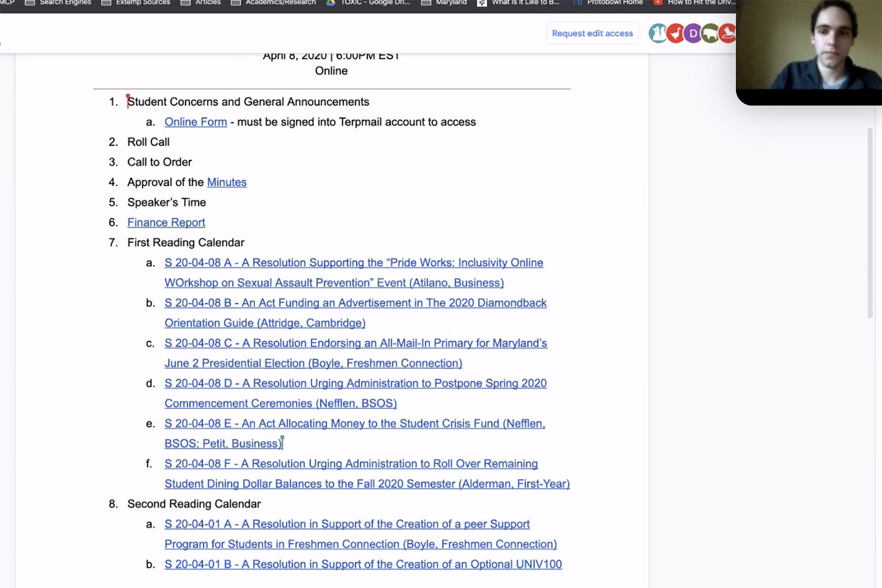Click the purple D collaborator avatar
882x588 pixels.
coord(692,33)
